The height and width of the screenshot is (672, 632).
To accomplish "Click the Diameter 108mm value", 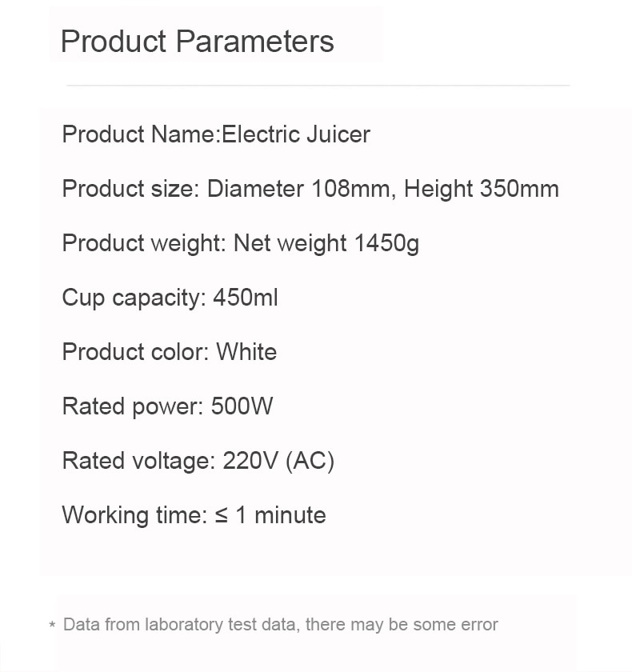I will (x=298, y=189).
